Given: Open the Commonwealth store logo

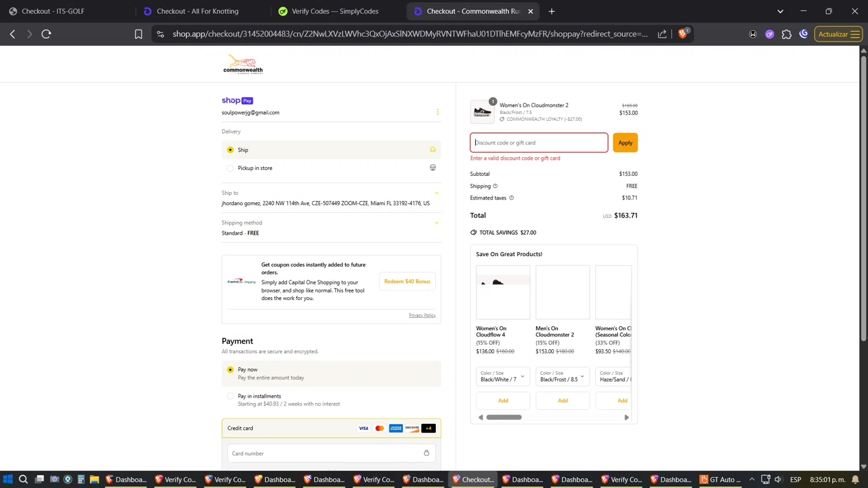Looking at the screenshot, I should (x=243, y=64).
